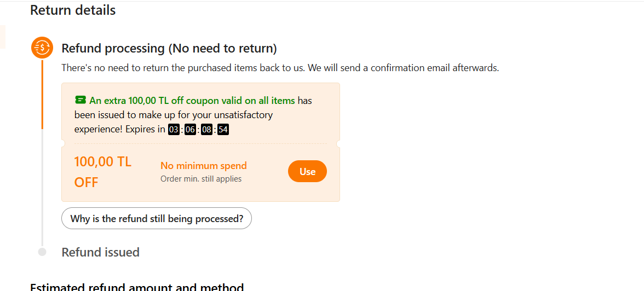Click the Return details heading
The width and height of the screenshot is (644, 291).
point(73,10)
